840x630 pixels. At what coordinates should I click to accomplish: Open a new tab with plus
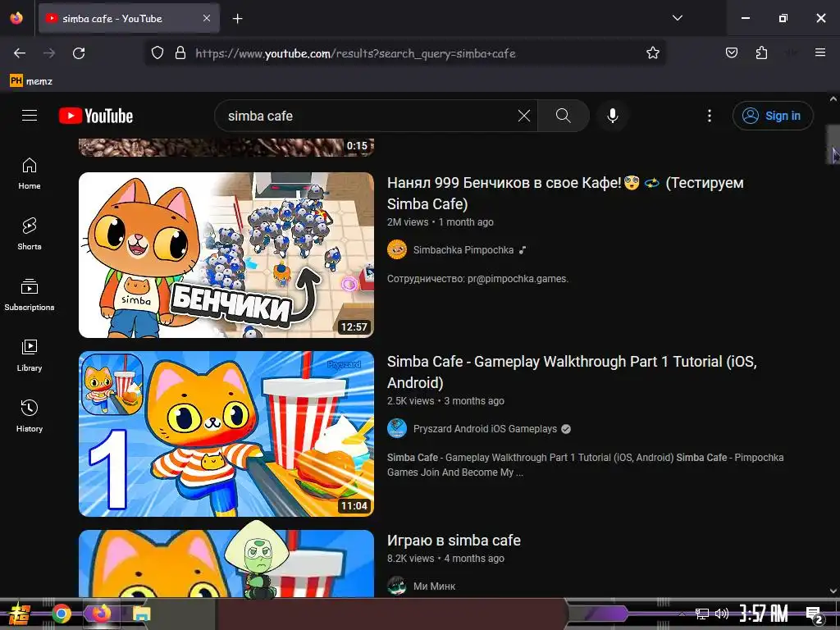click(x=237, y=19)
